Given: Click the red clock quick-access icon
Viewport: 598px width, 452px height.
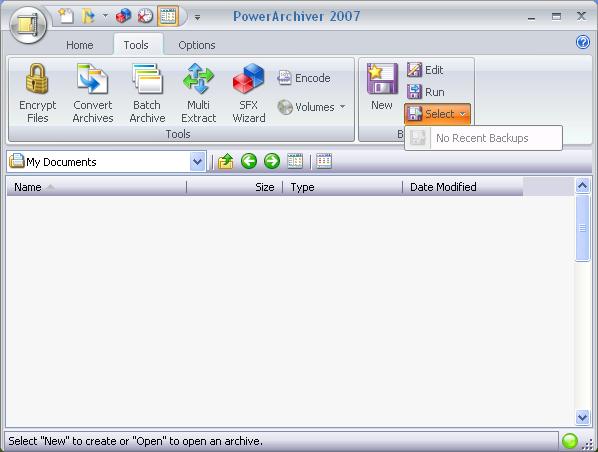Looking at the screenshot, I should point(145,16).
